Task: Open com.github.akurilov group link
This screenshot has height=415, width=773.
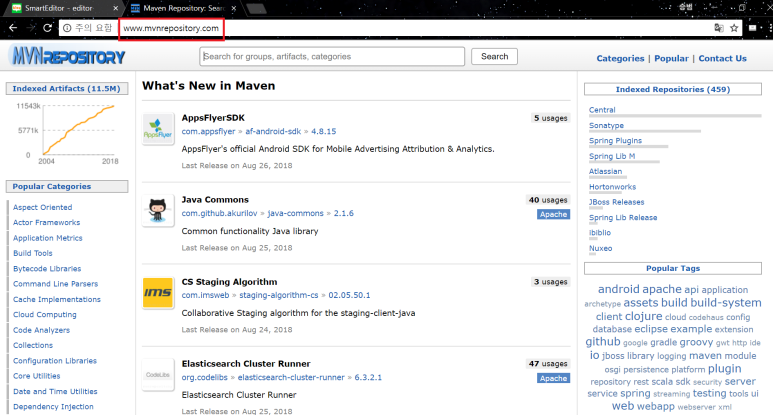Action: [x=219, y=213]
